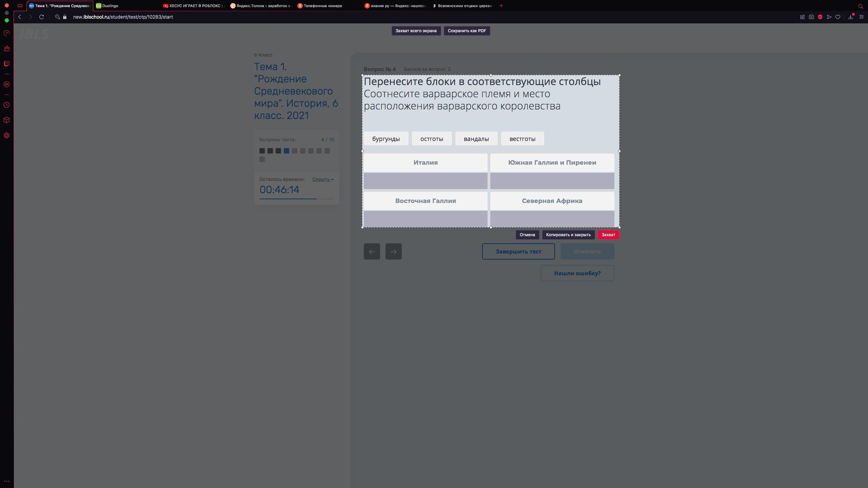
Task: Open Twitch panel in sidebar
Action: (6, 64)
